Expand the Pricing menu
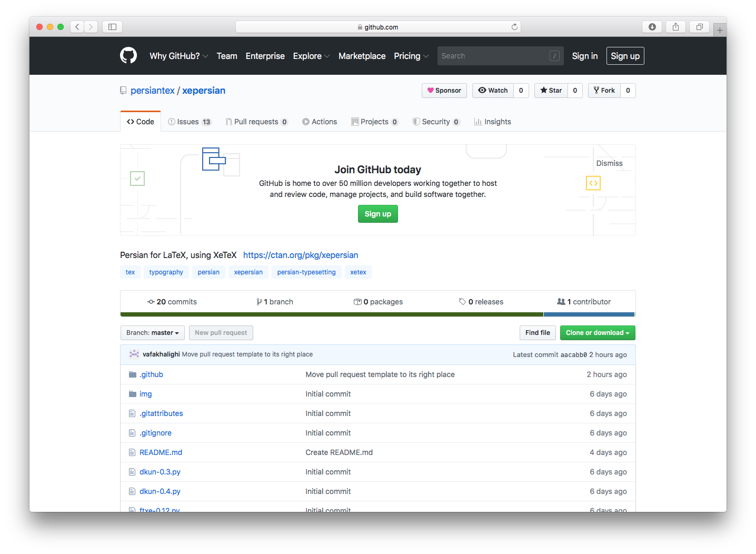 click(411, 56)
